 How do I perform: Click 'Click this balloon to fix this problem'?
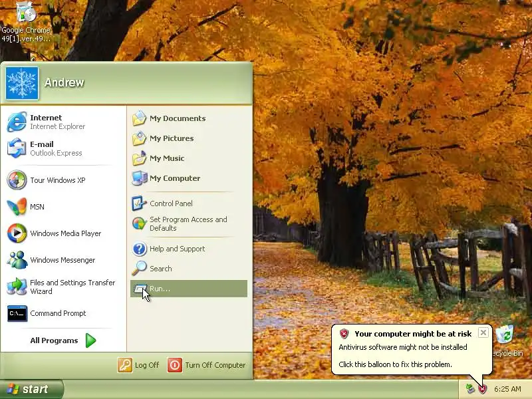click(x=395, y=364)
